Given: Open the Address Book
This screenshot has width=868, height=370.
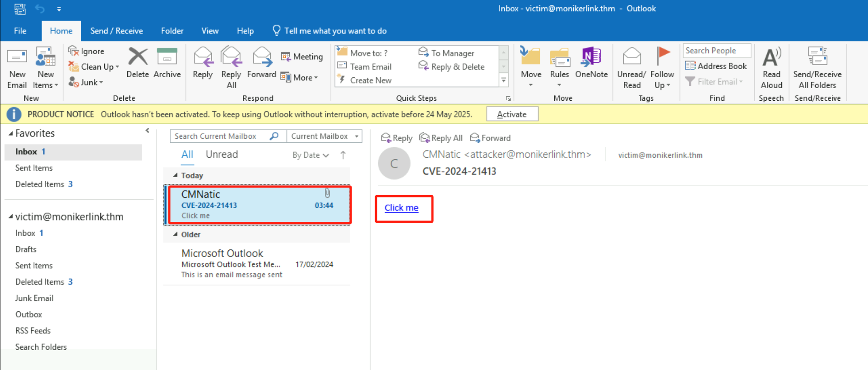Looking at the screenshot, I should pyautogui.click(x=716, y=66).
